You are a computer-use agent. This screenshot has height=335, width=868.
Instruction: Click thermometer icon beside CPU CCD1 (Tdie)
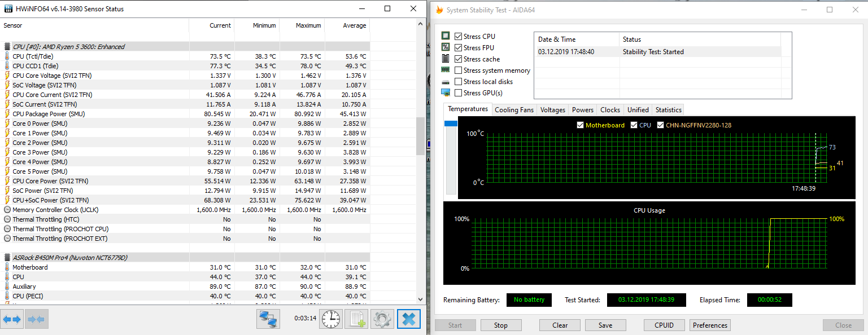(x=7, y=66)
